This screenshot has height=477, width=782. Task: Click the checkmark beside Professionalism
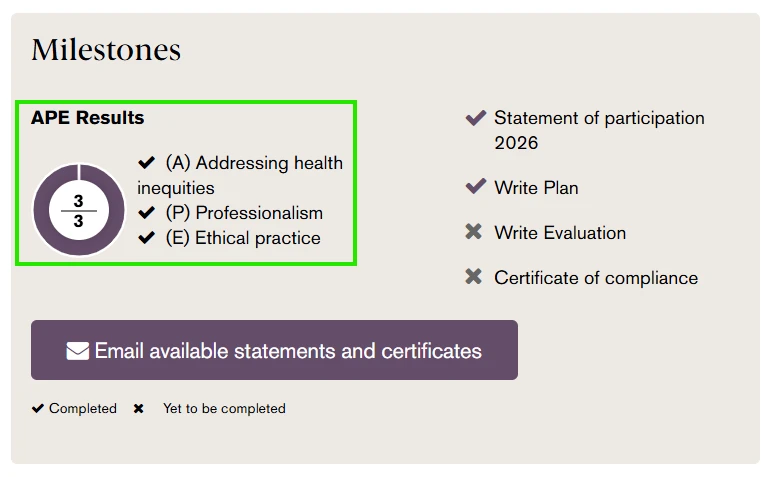click(x=147, y=213)
